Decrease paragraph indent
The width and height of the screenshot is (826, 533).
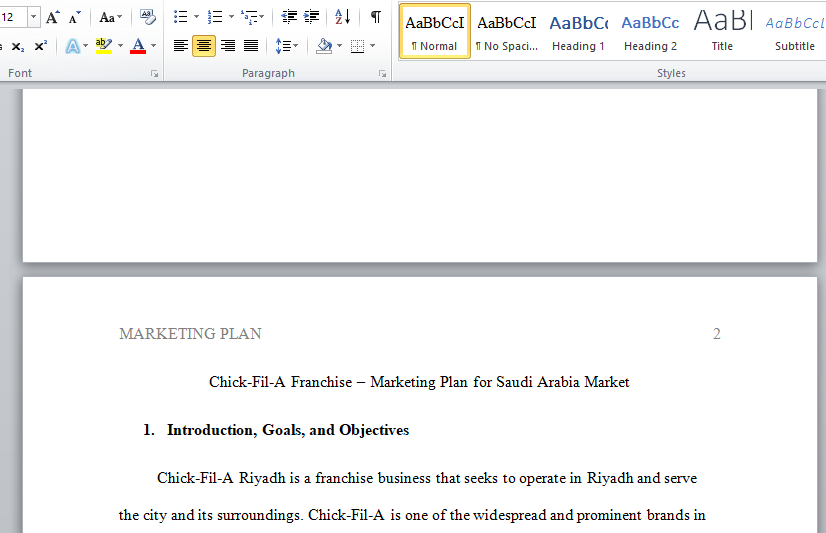click(289, 17)
